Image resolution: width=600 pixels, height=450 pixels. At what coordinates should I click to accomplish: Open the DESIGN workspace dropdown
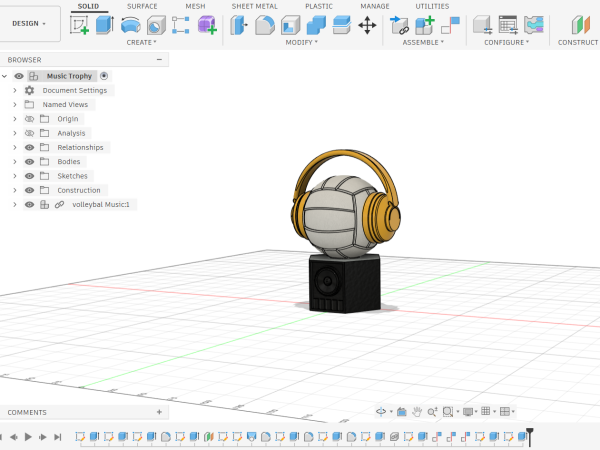coord(29,24)
